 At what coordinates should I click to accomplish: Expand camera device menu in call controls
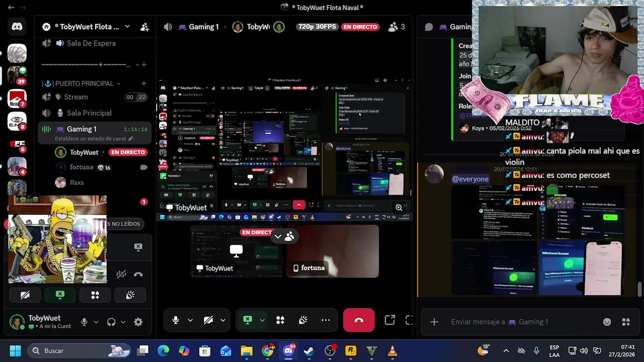tap(223, 320)
